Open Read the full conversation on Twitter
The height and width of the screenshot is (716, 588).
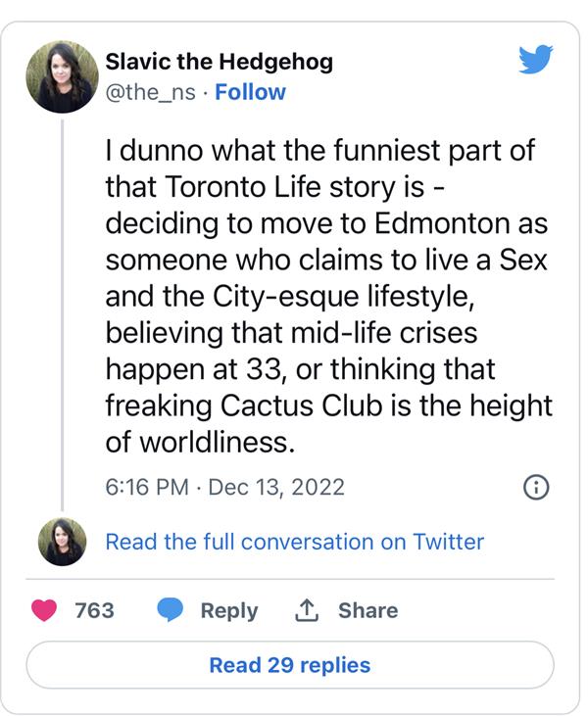coord(294,542)
